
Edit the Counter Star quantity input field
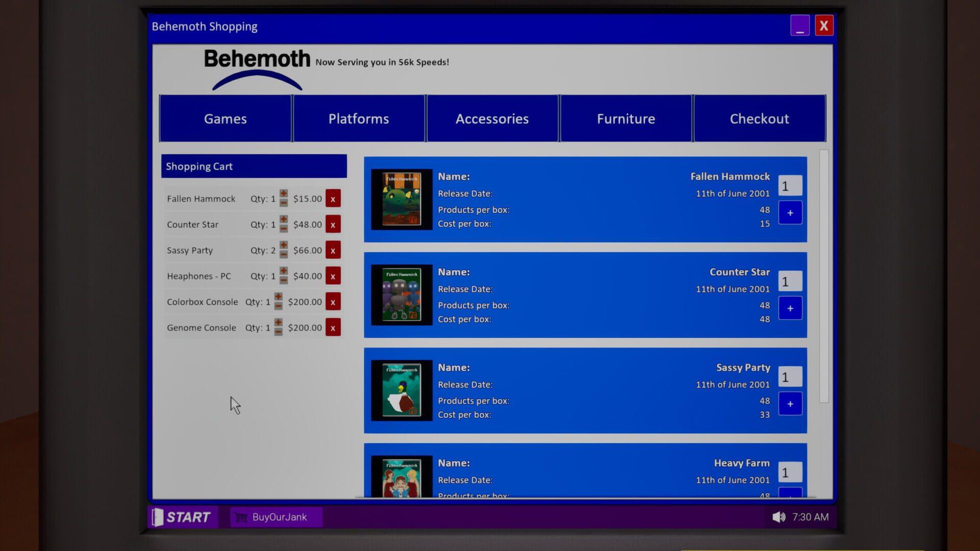pos(790,281)
